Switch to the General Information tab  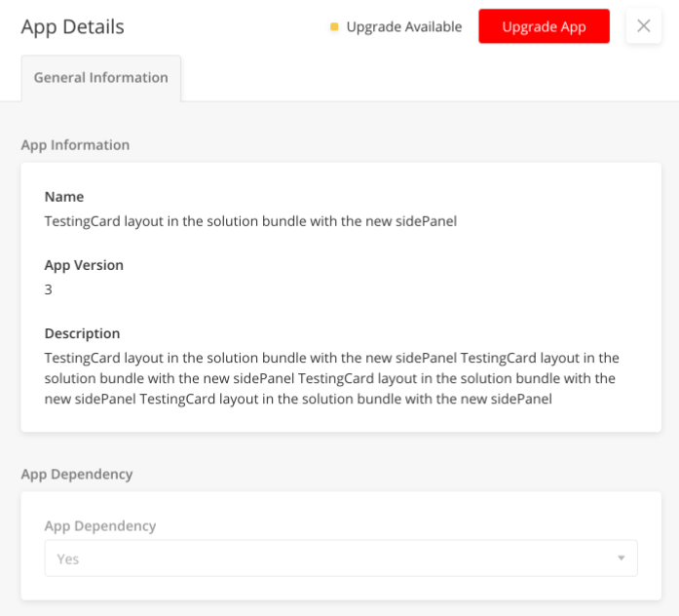[101, 78]
